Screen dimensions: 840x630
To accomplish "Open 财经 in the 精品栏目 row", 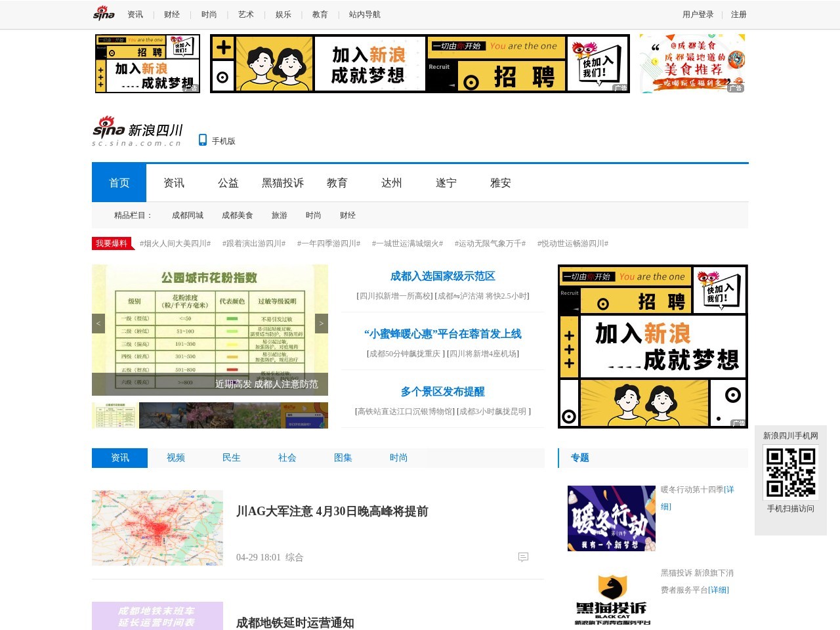I will click(x=348, y=215).
